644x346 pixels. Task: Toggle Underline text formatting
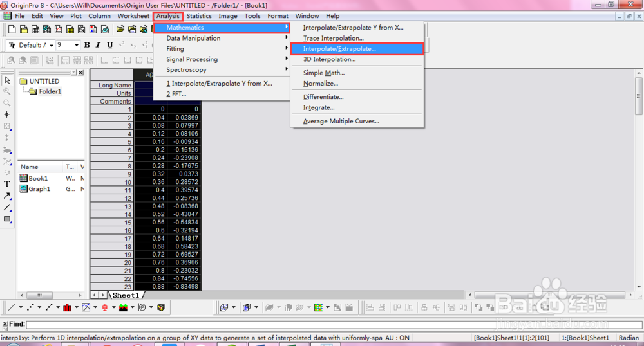[x=109, y=45]
